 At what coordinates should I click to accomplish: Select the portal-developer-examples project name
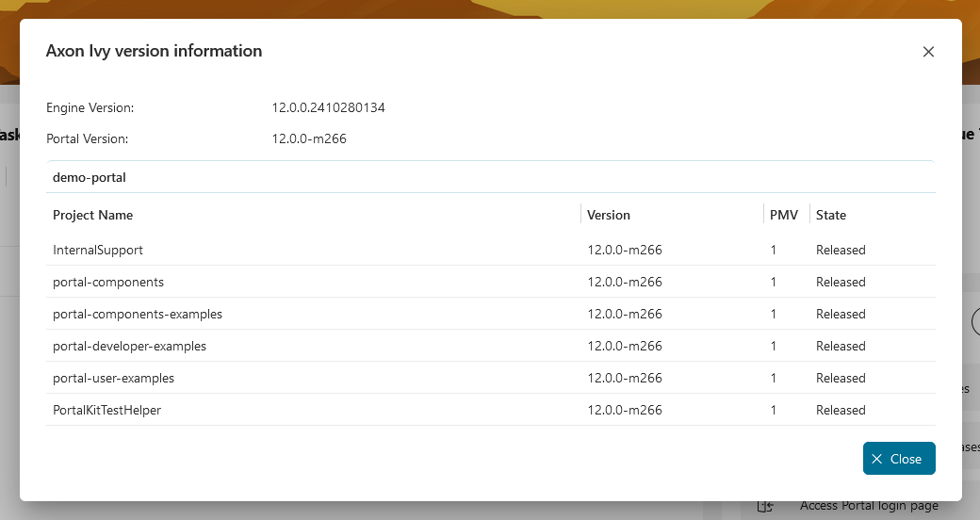(x=129, y=346)
